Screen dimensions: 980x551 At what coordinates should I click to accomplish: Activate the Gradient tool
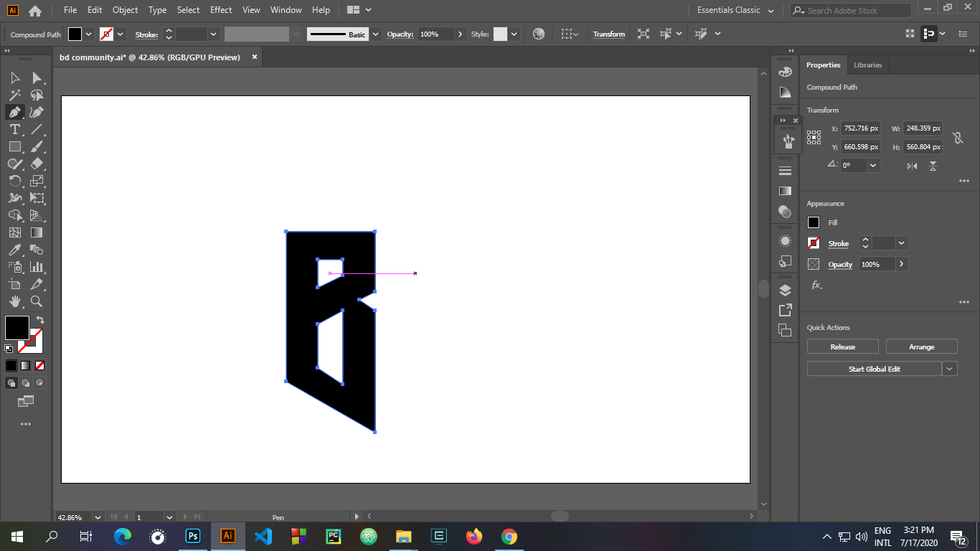pos(37,232)
